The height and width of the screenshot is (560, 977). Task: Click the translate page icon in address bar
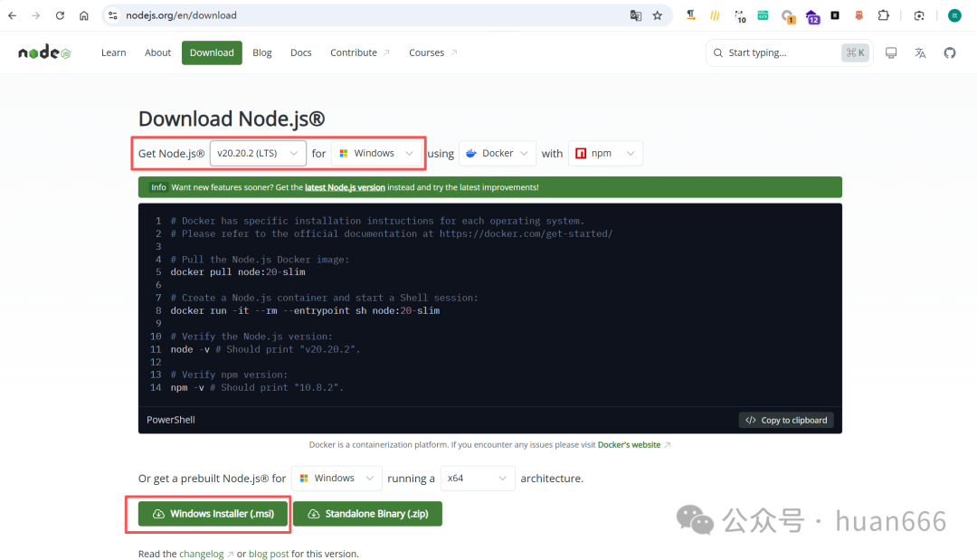636,15
